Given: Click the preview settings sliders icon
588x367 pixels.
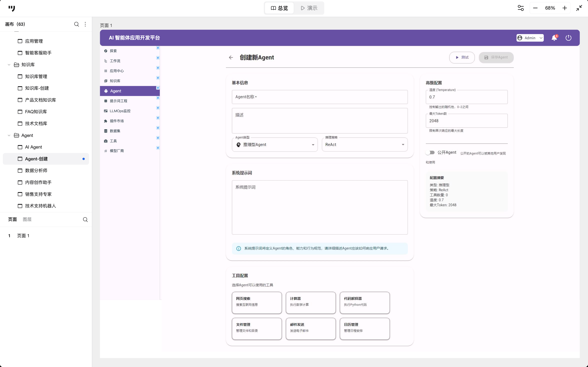Looking at the screenshot, I should tap(521, 8).
